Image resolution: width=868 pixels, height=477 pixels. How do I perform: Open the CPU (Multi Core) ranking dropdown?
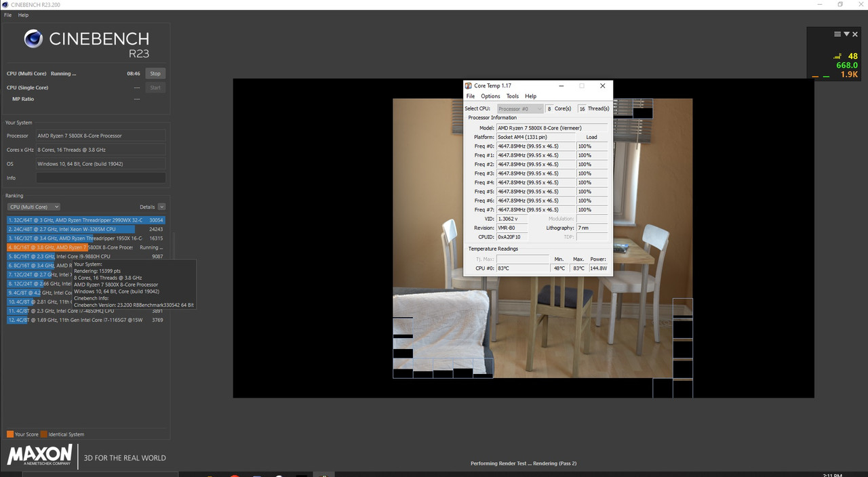pos(34,207)
